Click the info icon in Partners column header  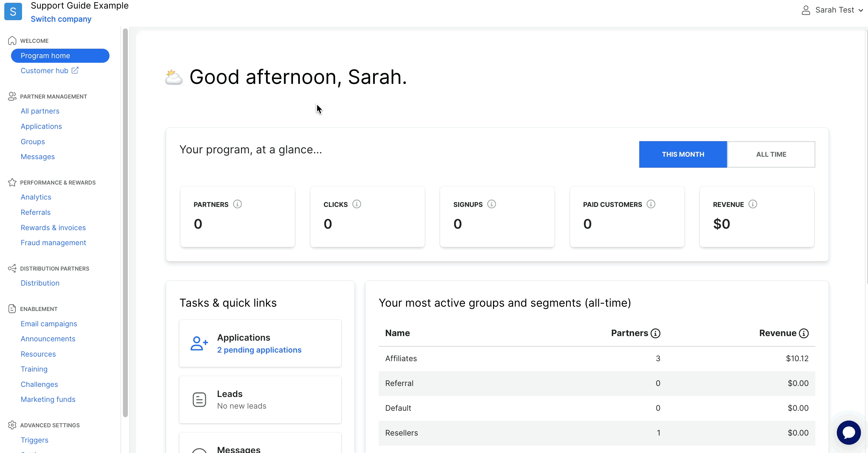[x=655, y=333]
